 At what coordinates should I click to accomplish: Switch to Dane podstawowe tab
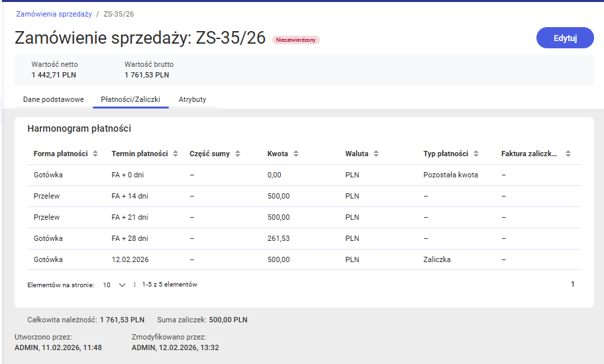pyautogui.click(x=54, y=99)
